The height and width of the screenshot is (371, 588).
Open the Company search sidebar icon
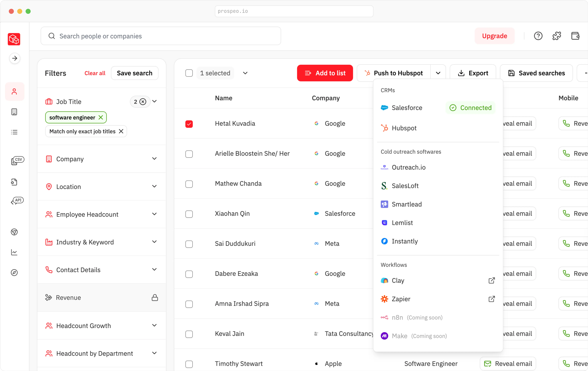tap(14, 112)
